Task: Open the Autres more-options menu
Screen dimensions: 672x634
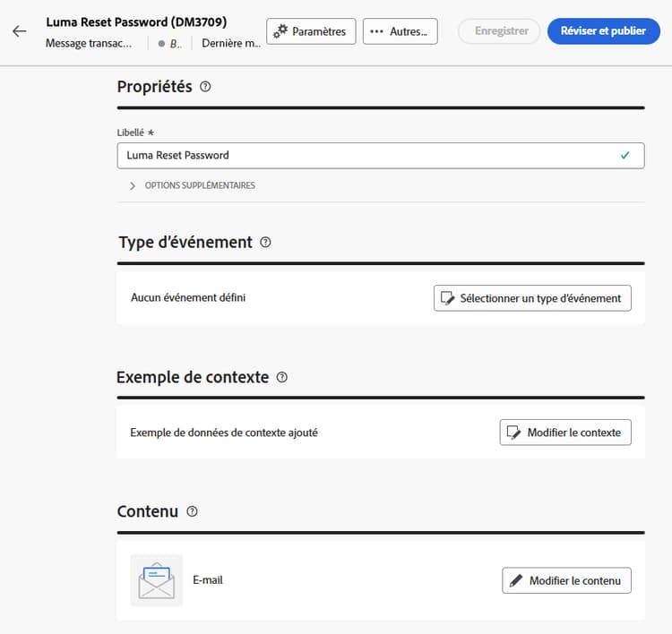Action: pyautogui.click(x=400, y=31)
